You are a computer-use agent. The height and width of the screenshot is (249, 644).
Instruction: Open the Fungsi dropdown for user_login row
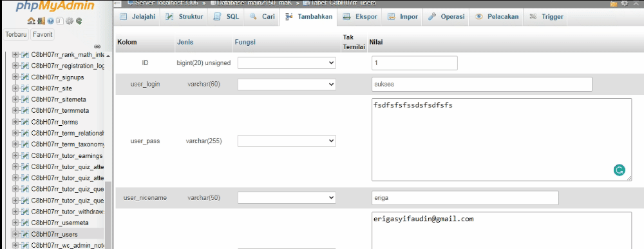287,85
